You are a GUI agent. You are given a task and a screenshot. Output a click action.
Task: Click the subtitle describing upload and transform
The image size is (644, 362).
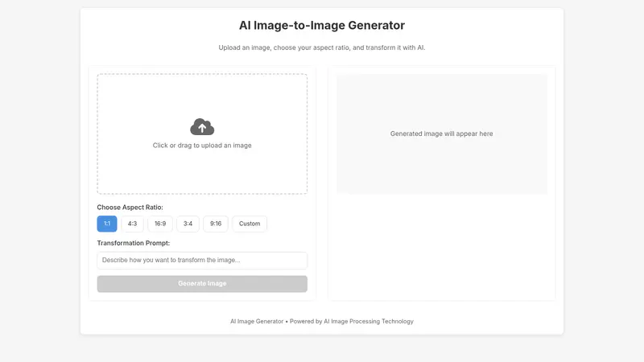tap(322, 47)
